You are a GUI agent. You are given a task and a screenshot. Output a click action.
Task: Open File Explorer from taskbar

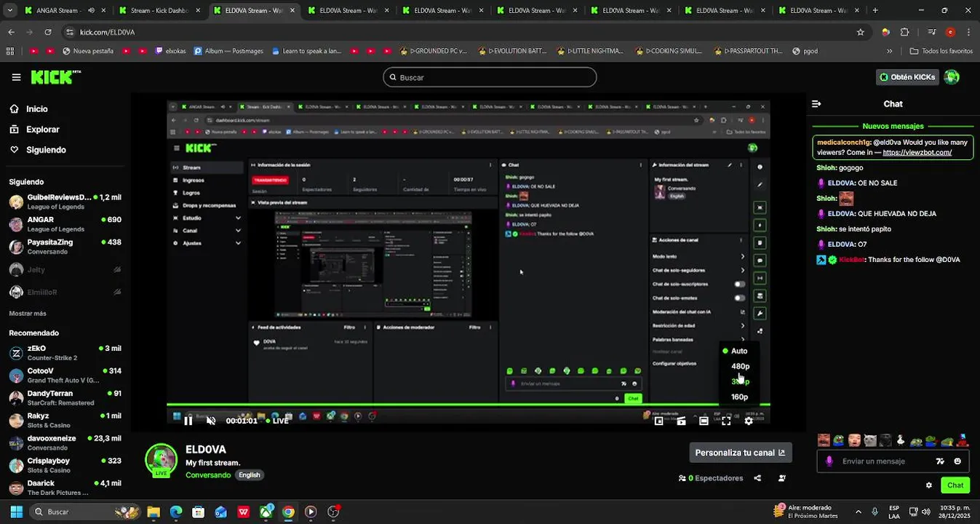point(154,512)
